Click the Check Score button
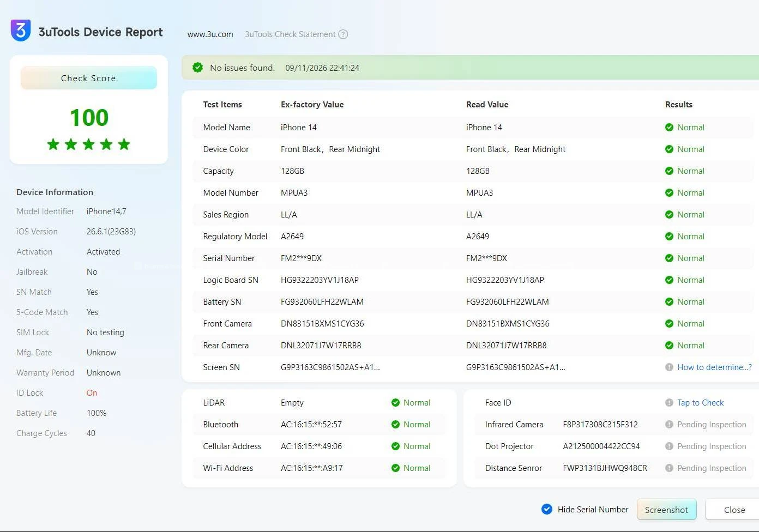 click(88, 78)
